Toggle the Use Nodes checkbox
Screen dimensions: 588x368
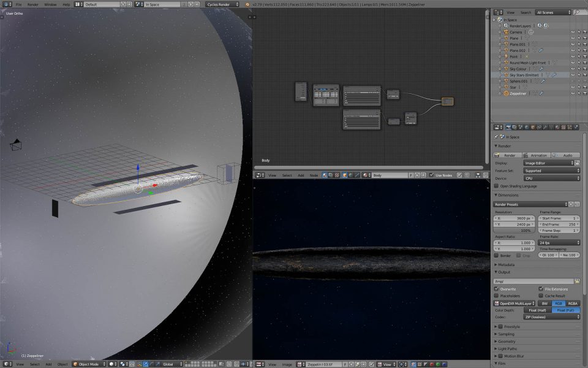coord(431,175)
